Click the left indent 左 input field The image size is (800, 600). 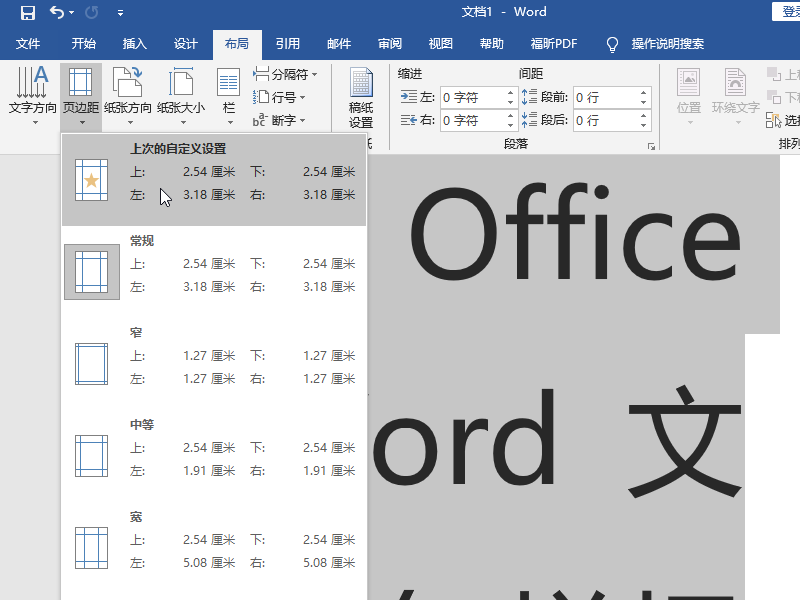pos(473,97)
